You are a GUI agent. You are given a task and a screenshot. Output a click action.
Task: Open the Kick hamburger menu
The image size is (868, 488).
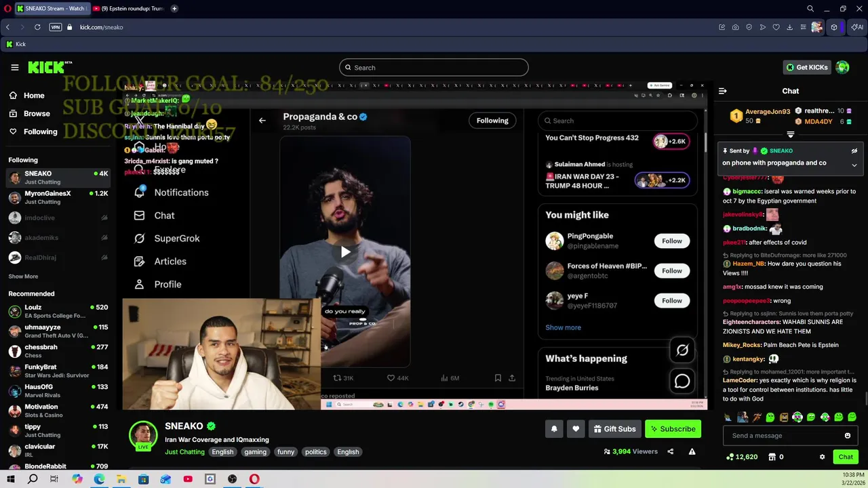(x=14, y=67)
